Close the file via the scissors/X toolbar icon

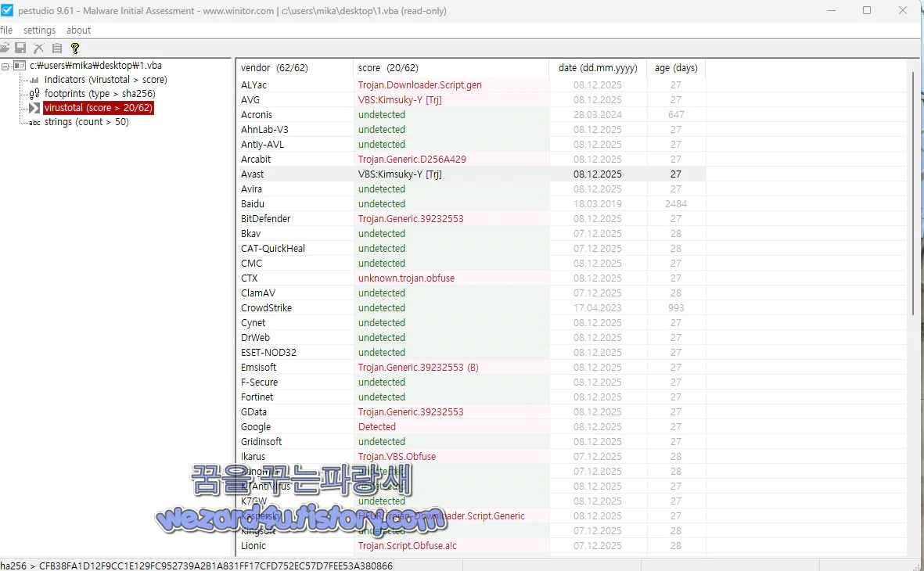point(38,48)
